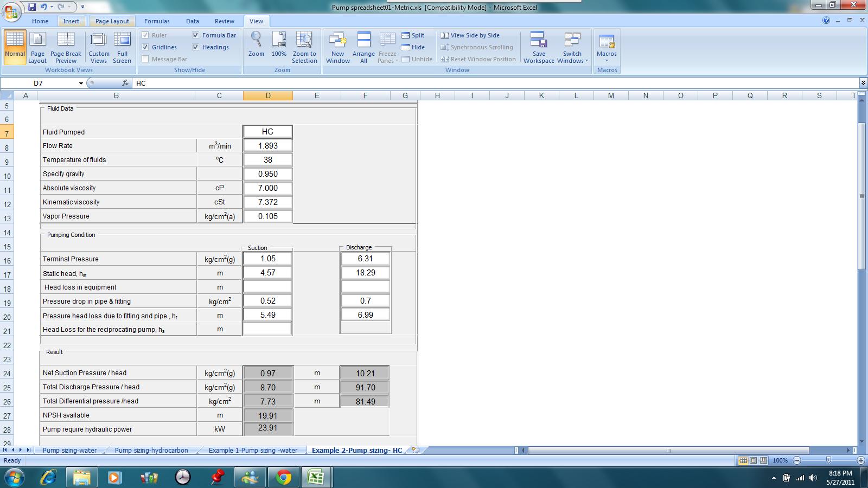Open Windows Explorer folder on taskbar
Viewport: 868px width, 488px height.
[81, 477]
